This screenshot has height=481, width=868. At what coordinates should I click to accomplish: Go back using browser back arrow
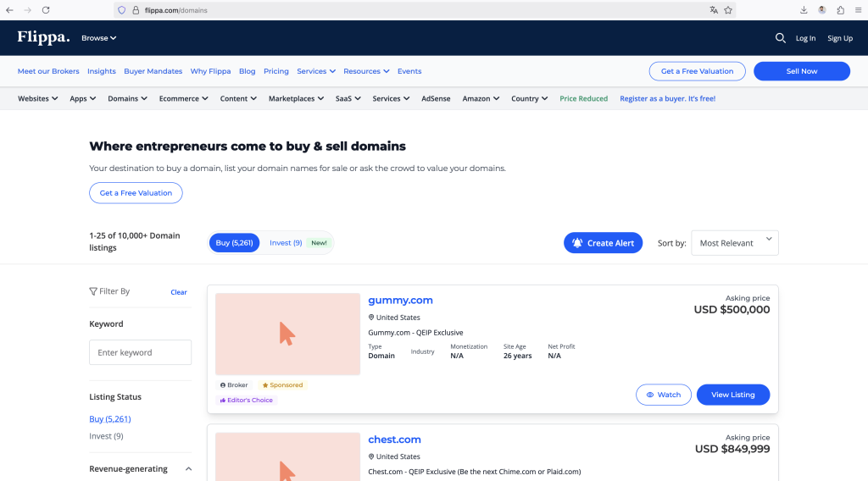tap(9, 10)
